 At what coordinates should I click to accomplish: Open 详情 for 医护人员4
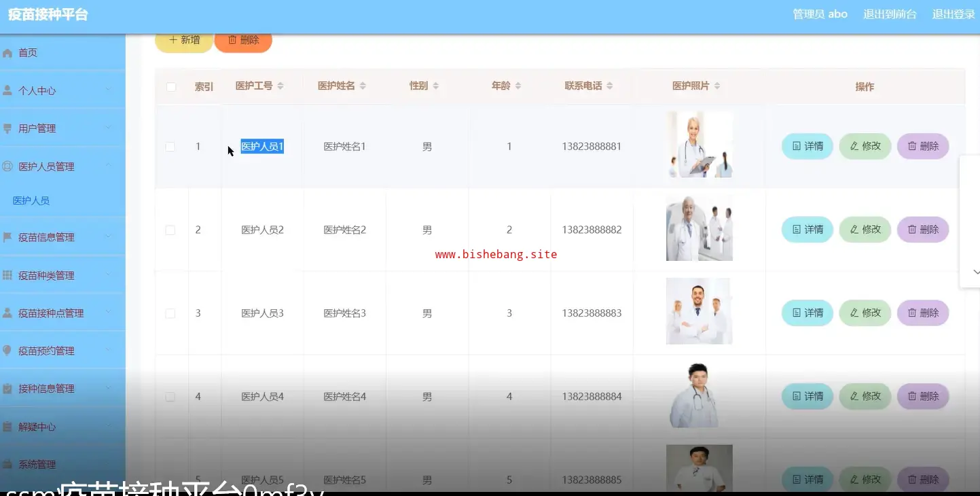[807, 396]
